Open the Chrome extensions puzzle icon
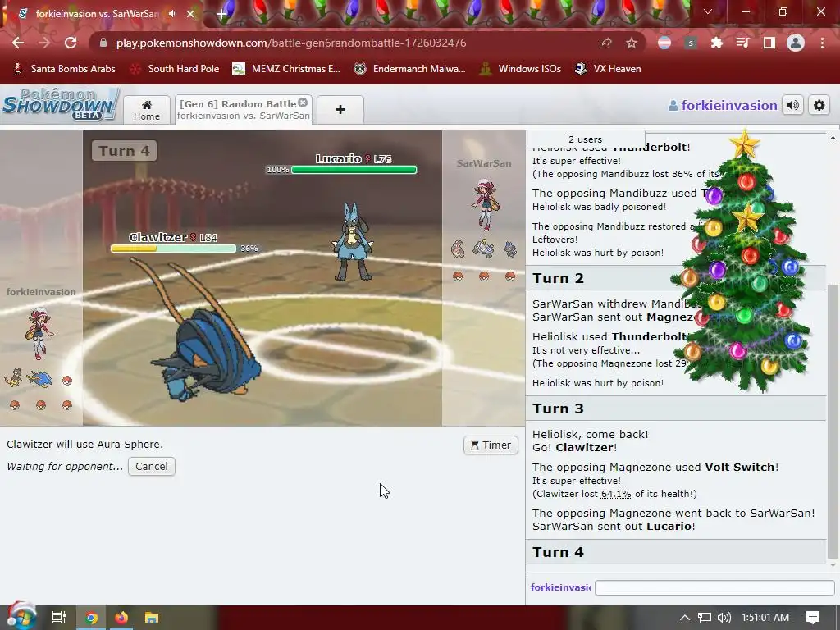The width and height of the screenshot is (840, 630). 716,43
